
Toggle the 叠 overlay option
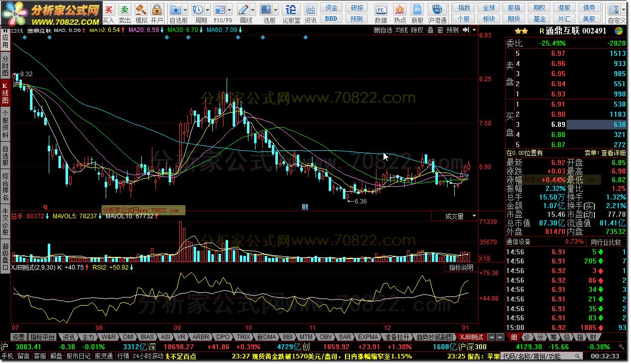pos(430,30)
